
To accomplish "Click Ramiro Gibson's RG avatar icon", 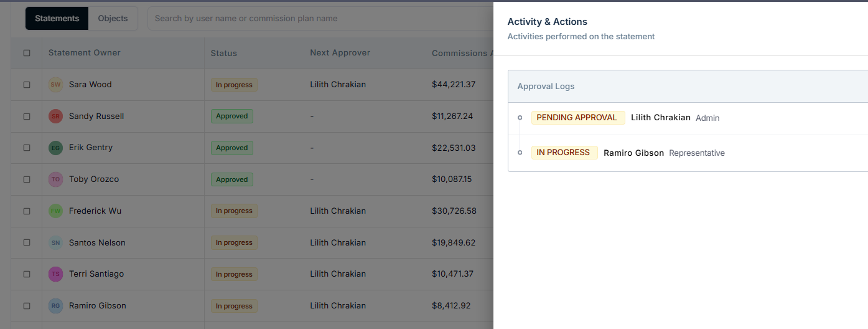I will (x=56, y=306).
